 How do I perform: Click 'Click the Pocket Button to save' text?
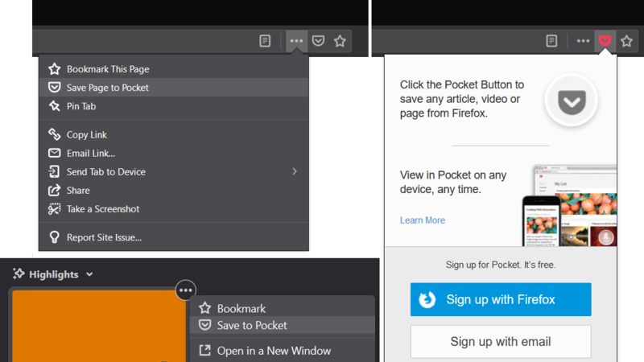click(462, 99)
